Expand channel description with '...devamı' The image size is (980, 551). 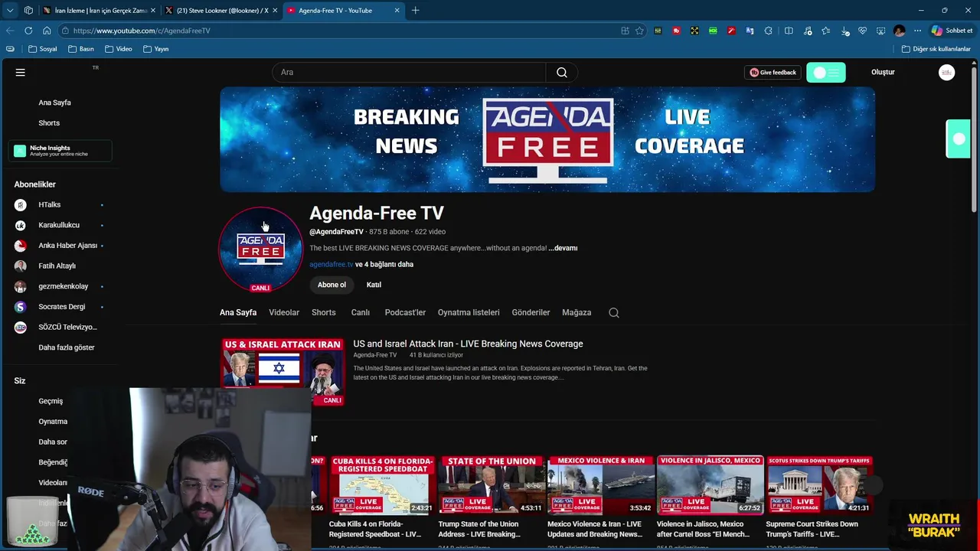563,248
